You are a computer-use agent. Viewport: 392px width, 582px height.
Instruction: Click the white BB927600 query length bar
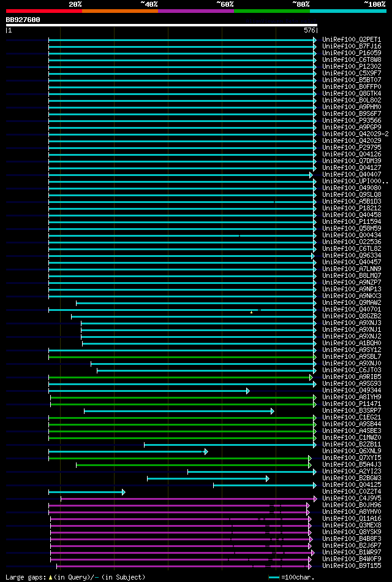click(162, 25)
